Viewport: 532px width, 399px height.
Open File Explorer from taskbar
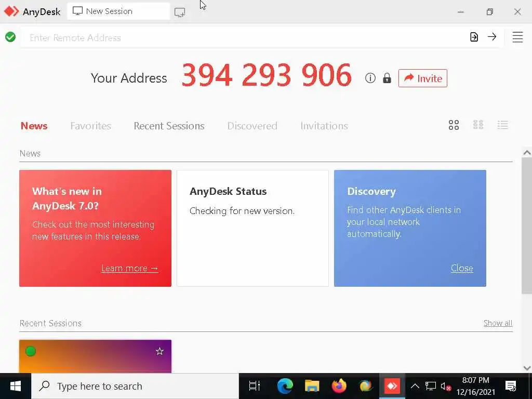(x=312, y=386)
